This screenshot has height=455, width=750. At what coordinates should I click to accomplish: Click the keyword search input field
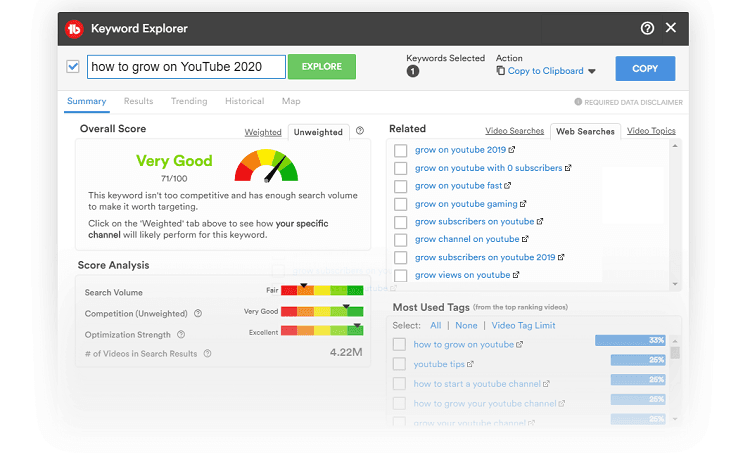pos(186,67)
